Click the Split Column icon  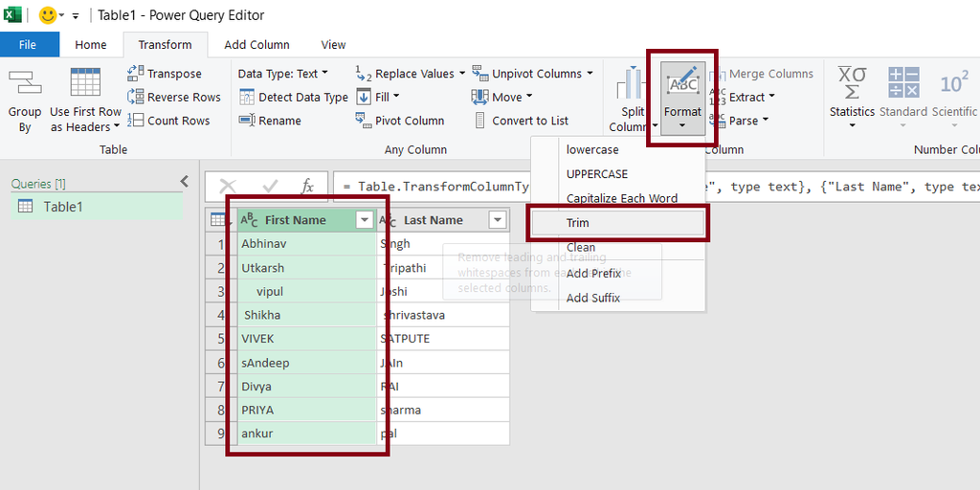pyautogui.click(x=634, y=82)
